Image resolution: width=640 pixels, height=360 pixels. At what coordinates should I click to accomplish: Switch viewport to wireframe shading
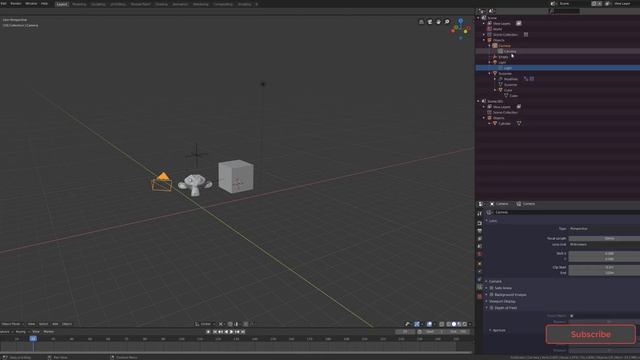[x=449, y=324]
